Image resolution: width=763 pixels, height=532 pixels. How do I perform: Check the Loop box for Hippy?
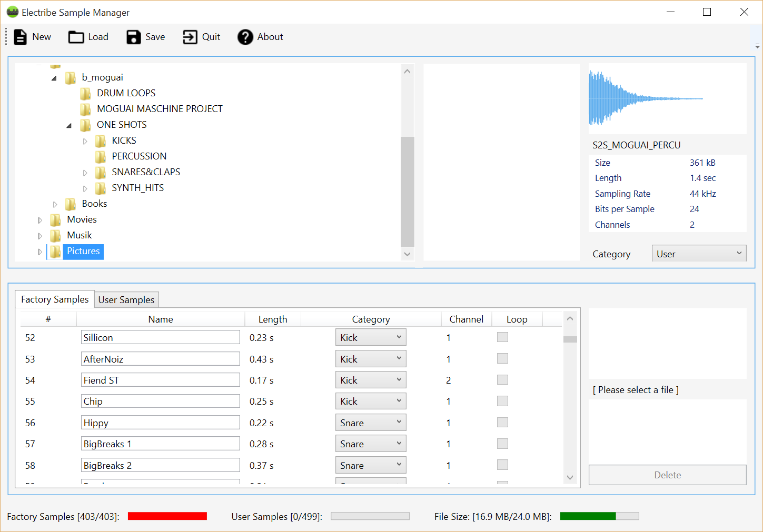coord(502,423)
